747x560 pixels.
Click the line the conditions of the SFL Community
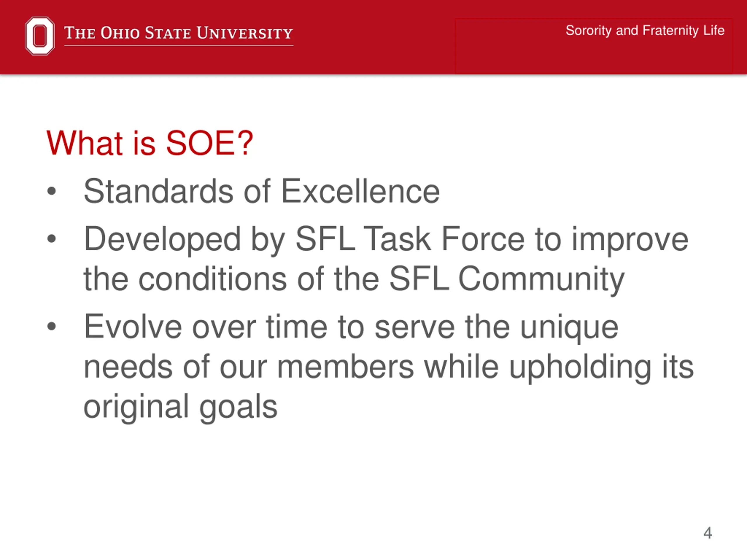(354, 279)
